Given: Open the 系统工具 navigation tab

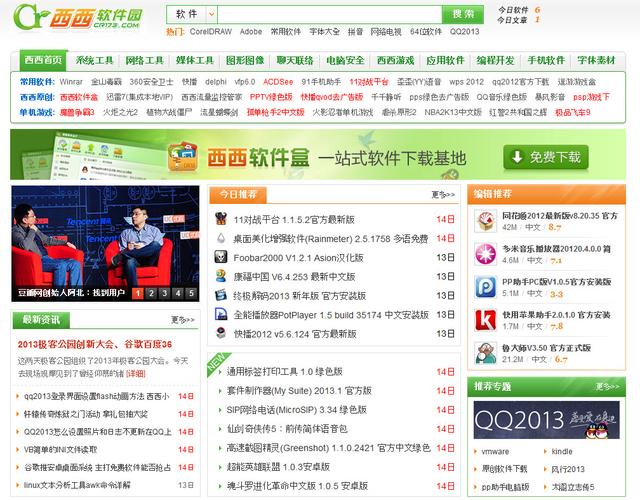Looking at the screenshot, I should [x=95, y=61].
